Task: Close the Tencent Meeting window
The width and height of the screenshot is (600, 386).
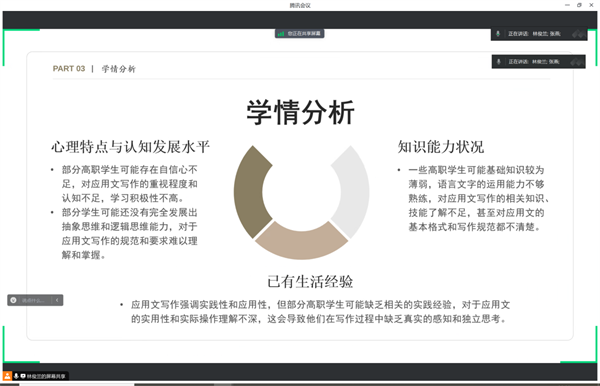Action: pos(592,5)
